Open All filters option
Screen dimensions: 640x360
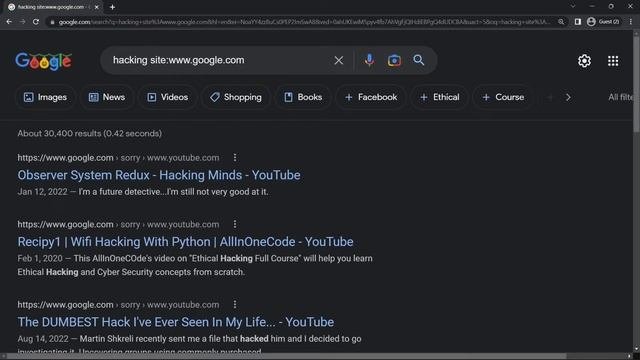coord(620,97)
